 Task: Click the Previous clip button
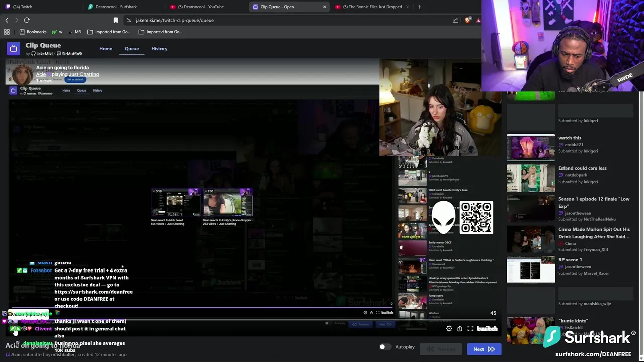coord(442,349)
